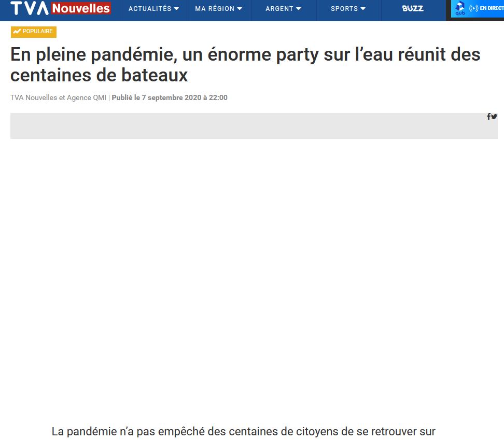
Task: Click the live broadcast signal icon
Action: (473, 8)
